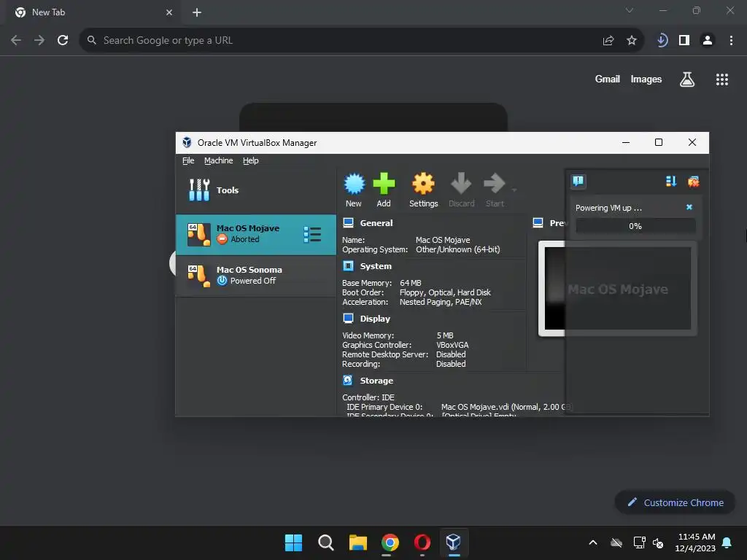
Task: Open File Explorer from taskbar
Action: [x=357, y=542]
